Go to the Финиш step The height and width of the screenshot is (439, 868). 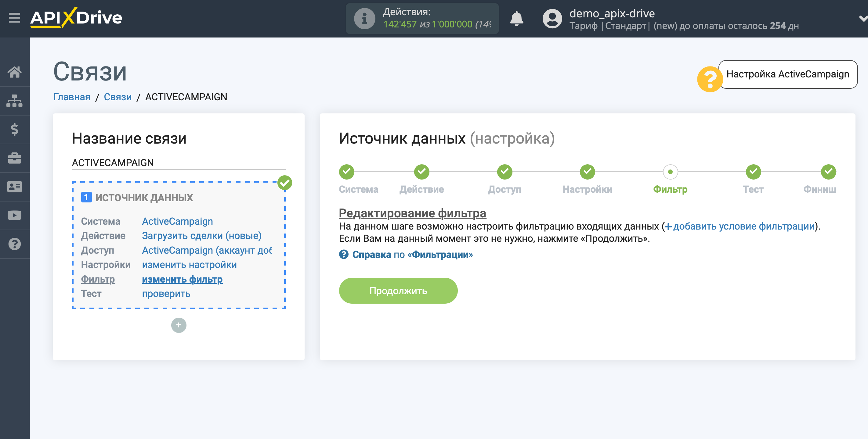click(x=819, y=190)
